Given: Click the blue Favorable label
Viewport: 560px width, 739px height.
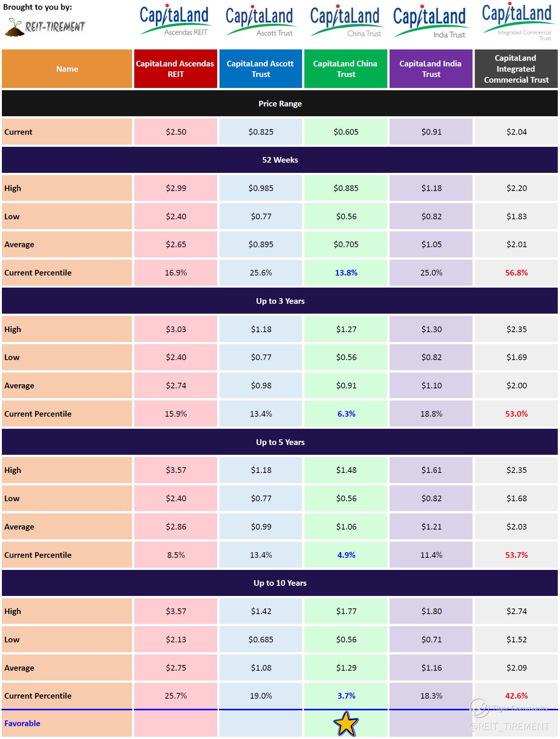Looking at the screenshot, I should (x=22, y=724).
